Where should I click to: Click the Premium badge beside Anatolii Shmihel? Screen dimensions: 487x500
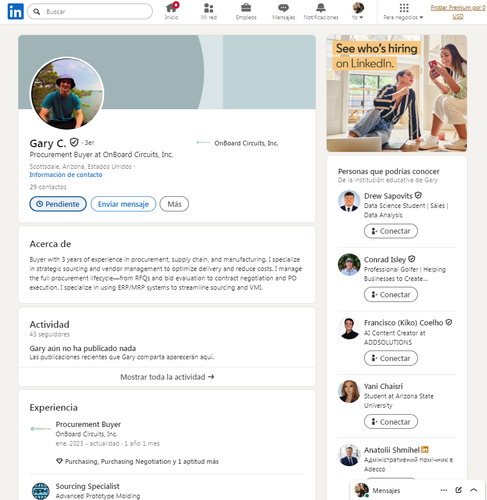tap(425, 450)
